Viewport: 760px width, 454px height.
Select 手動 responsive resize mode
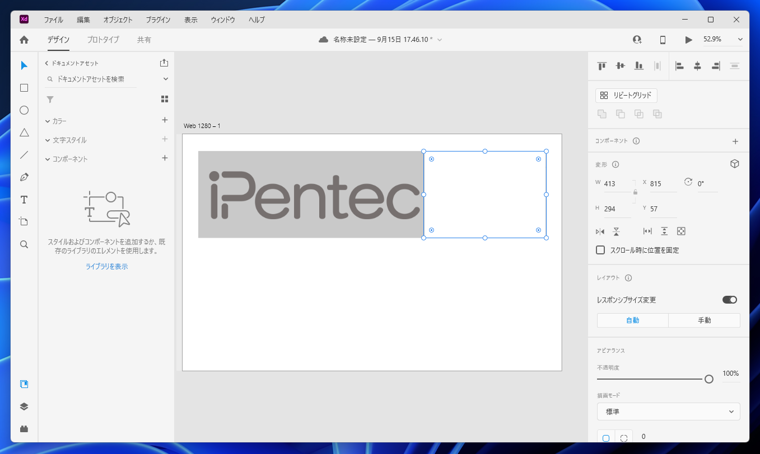click(704, 320)
